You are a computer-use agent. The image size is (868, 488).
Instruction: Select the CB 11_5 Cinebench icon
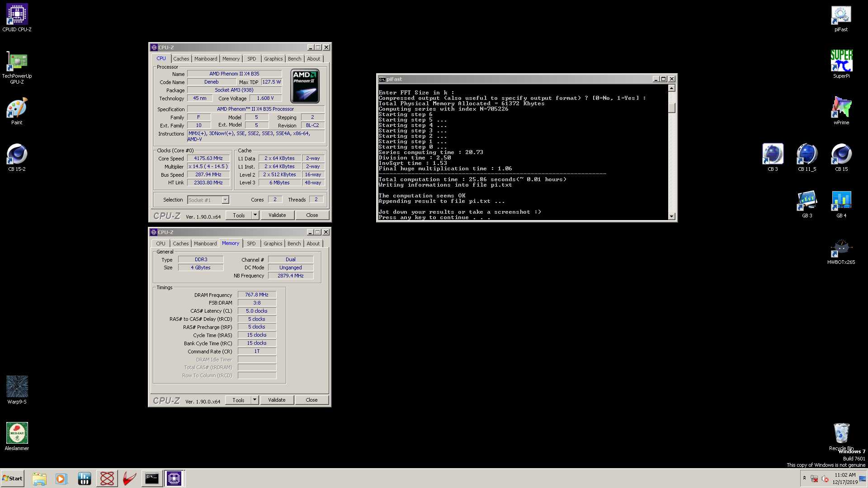[807, 158]
